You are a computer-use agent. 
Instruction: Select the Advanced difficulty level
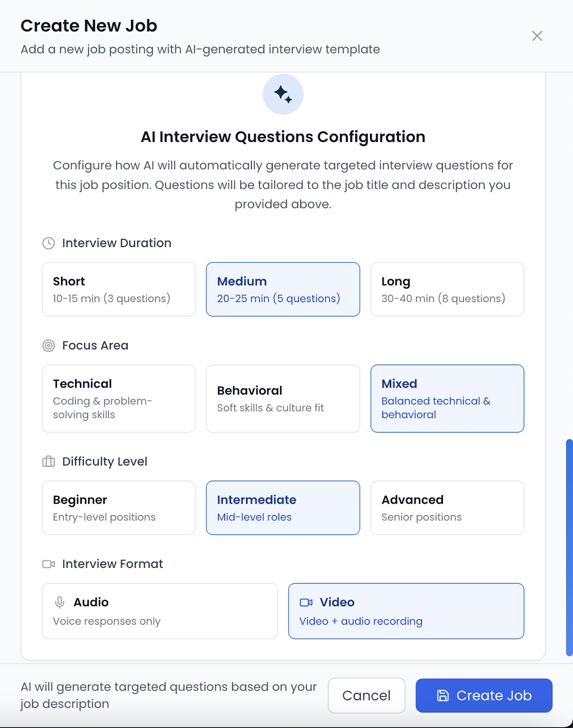[x=447, y=507]
